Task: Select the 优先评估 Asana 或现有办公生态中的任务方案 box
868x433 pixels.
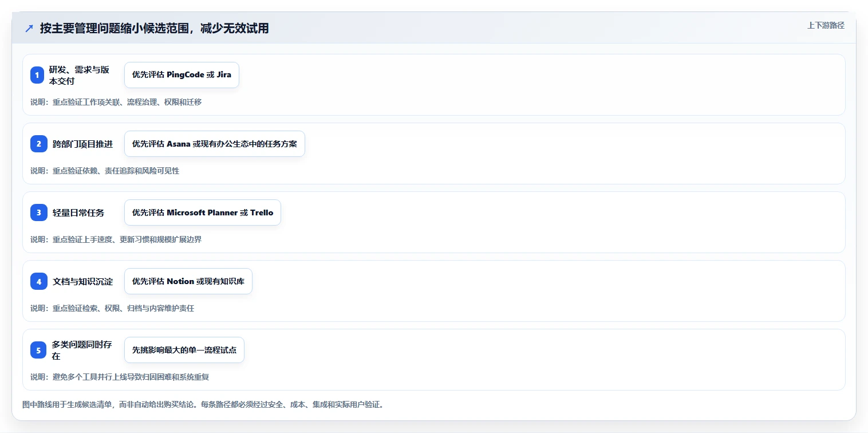Action: [215, 144]
